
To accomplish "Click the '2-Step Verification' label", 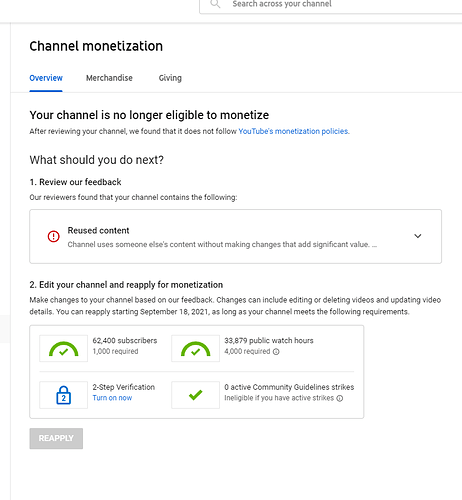I will pos(124,387).
